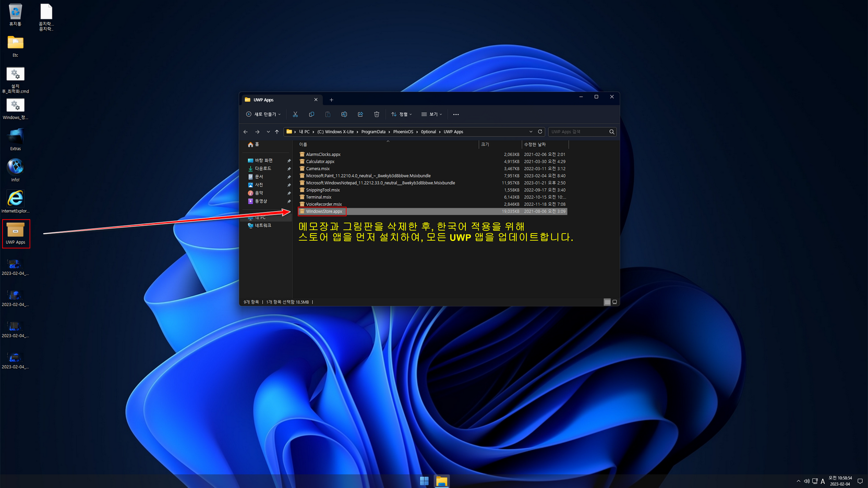Click File Explorer on the taskbar
Image resolution: width=868 pixels, height=488 pixels.
pos(442,481)
